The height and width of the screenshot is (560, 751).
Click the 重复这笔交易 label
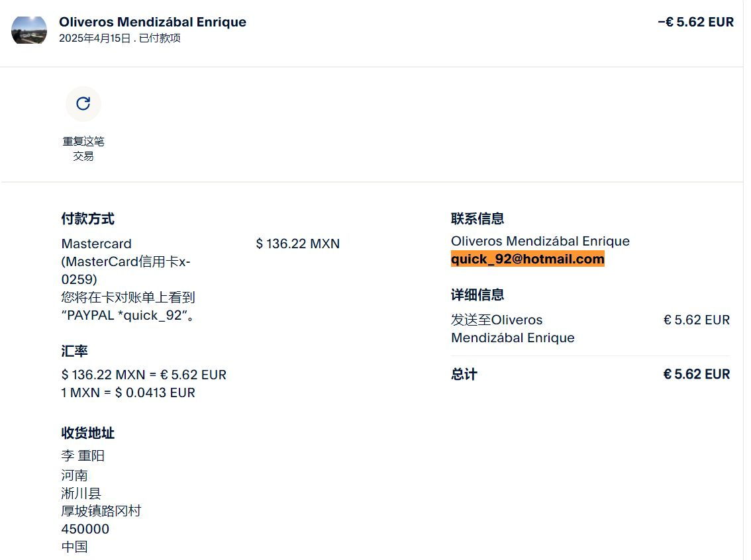(83, 148)
